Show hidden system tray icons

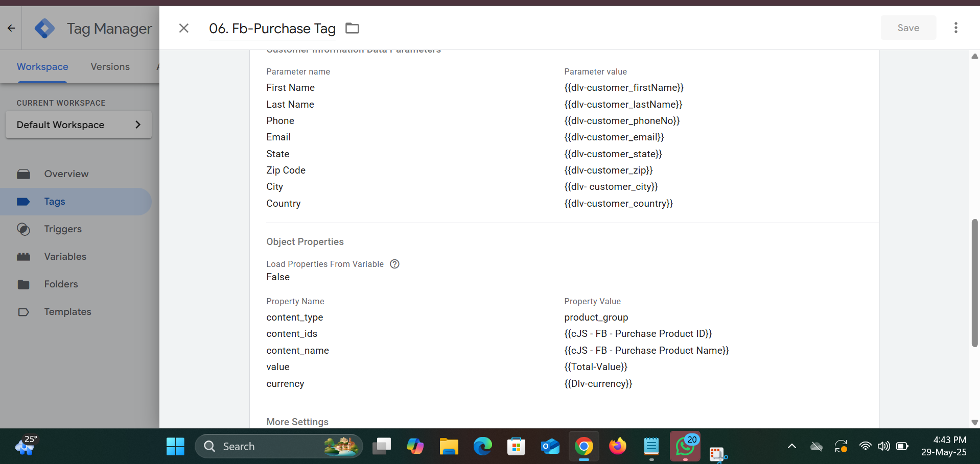pyautogui.click(x=791, y=446)
